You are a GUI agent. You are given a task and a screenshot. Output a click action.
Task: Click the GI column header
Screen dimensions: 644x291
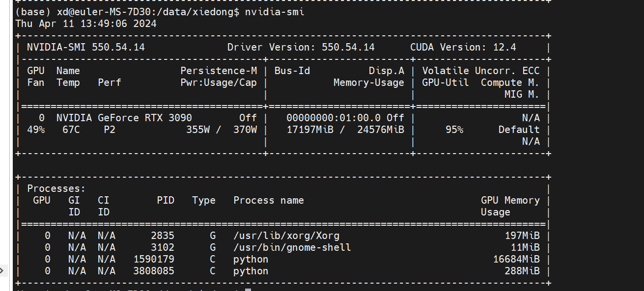(74, 200)
